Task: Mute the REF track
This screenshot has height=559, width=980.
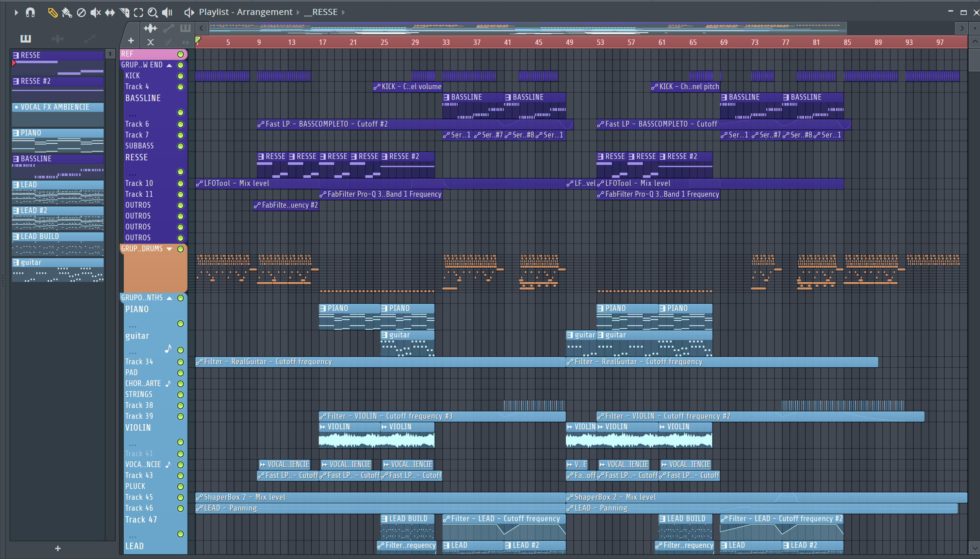Action: [180, 54]
